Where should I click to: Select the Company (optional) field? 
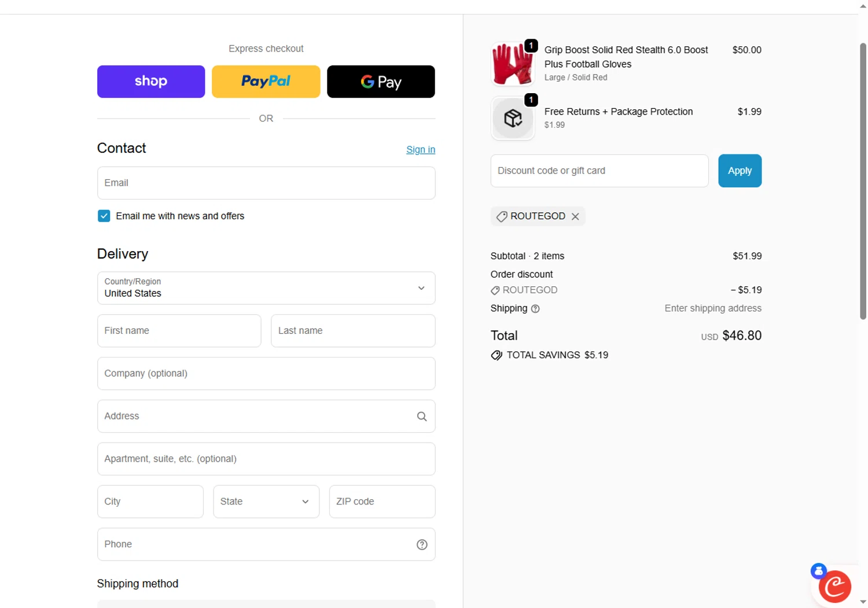point(266,374)
